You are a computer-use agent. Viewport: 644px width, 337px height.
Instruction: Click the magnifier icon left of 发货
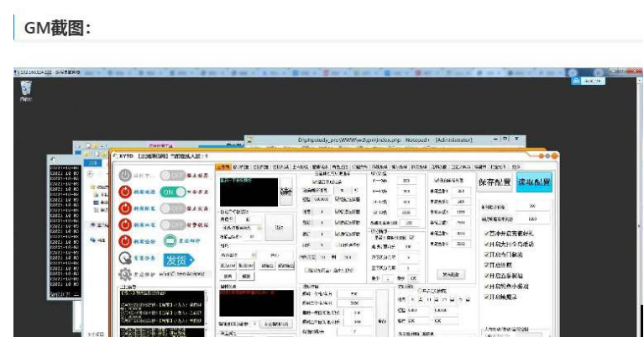(x=125, y=259)
